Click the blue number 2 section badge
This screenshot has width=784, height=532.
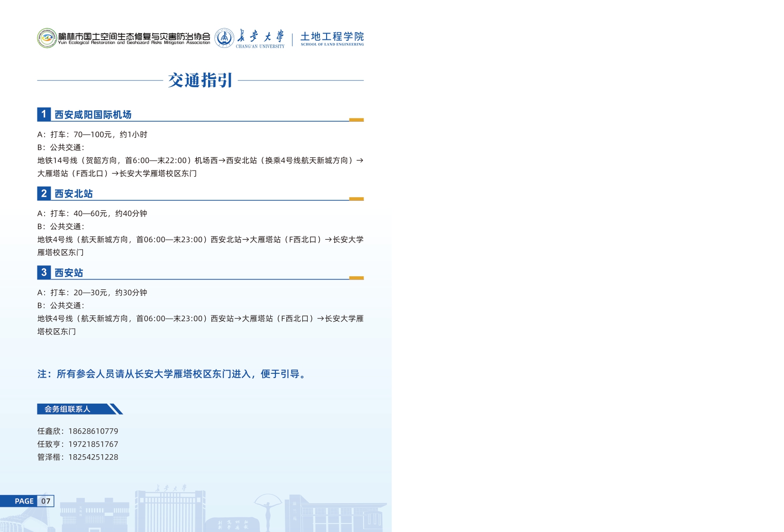pos(44,193)
